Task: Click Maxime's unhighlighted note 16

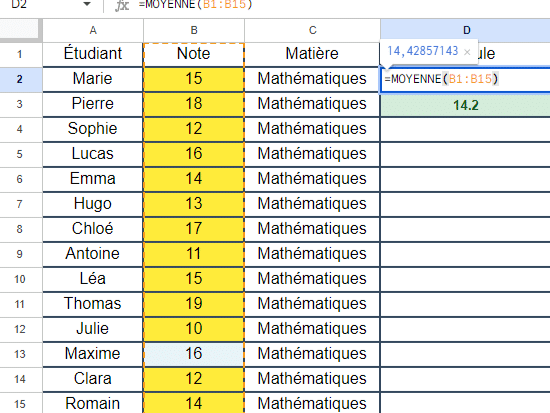Action: point(194,354)
